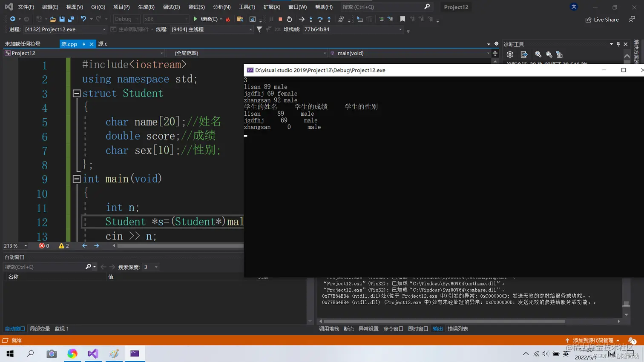Click the Live Share button

point(602,20)
